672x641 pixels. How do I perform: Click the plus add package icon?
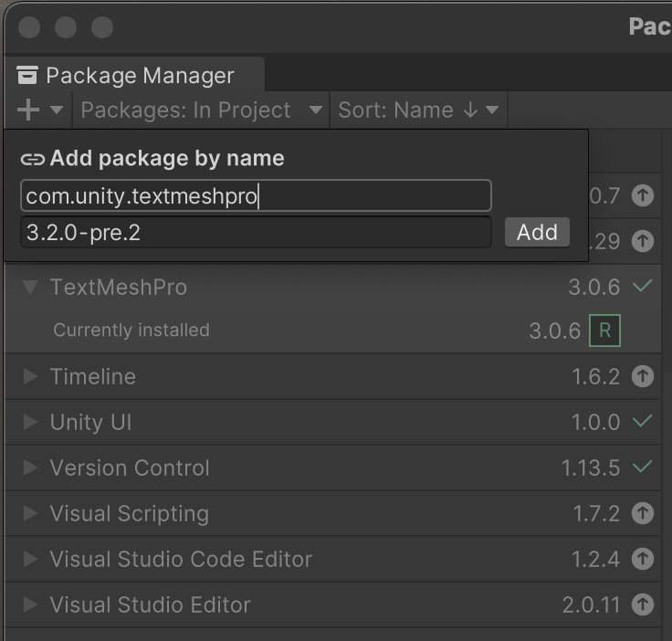pos(28,110)
